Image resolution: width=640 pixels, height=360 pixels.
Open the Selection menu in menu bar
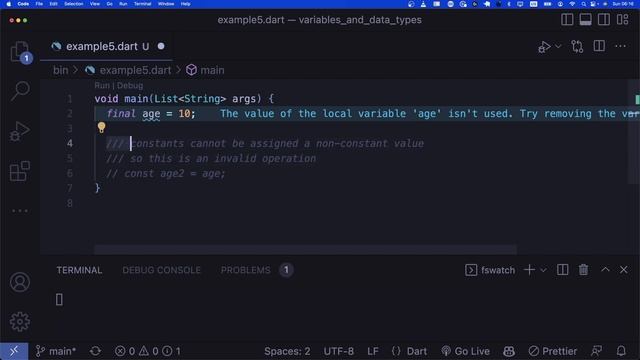click(73, 4)
